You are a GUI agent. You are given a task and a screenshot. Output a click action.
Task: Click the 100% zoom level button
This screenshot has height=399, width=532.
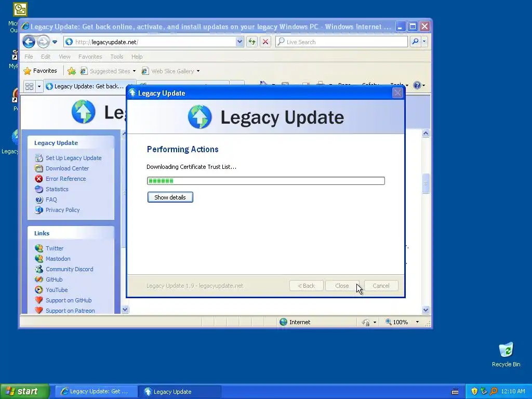tap(396, 322)
